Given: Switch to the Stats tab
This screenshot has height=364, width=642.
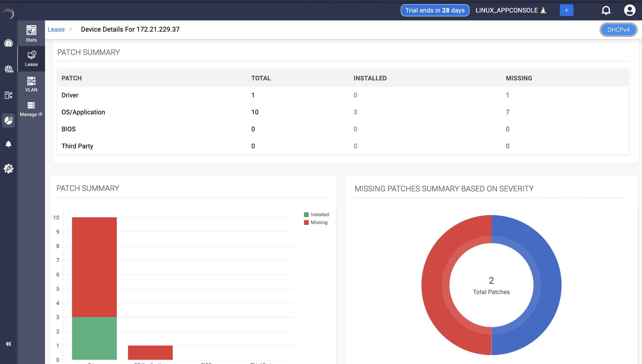Looking at the screenshot, I should coord(31,34).
